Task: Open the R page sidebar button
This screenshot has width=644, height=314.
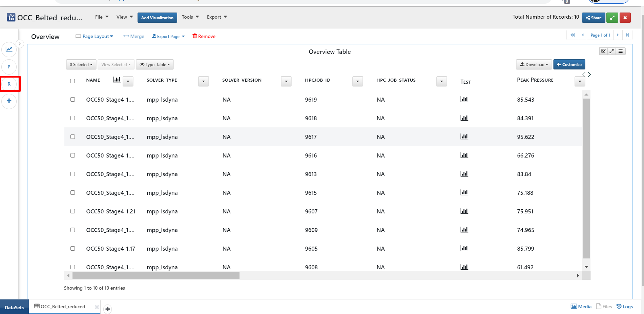Action: 9,84
